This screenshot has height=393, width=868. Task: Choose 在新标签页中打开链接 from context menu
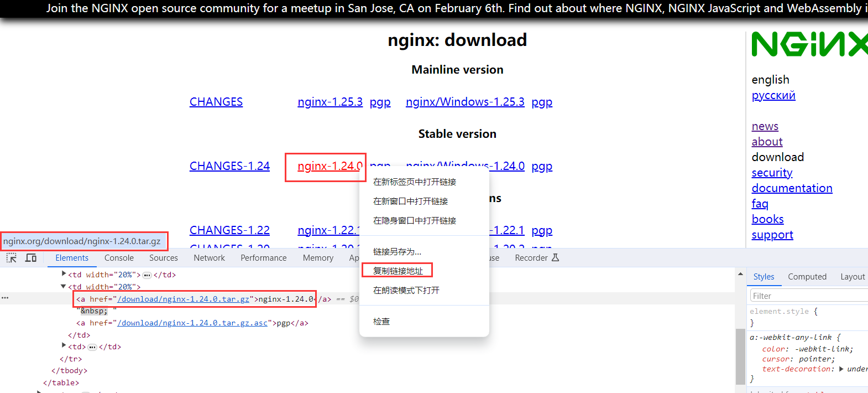[424, 182]
